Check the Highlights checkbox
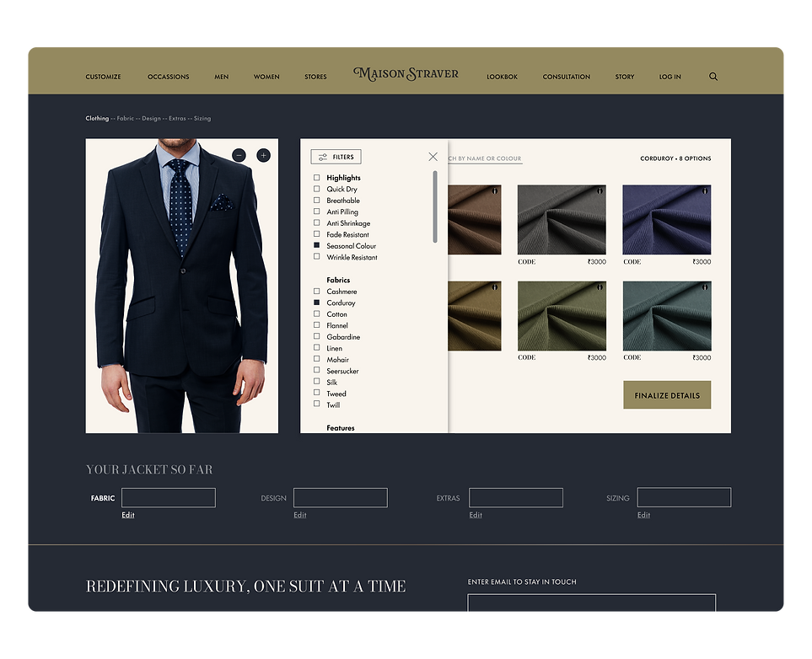812x659 pixels. 316,178
